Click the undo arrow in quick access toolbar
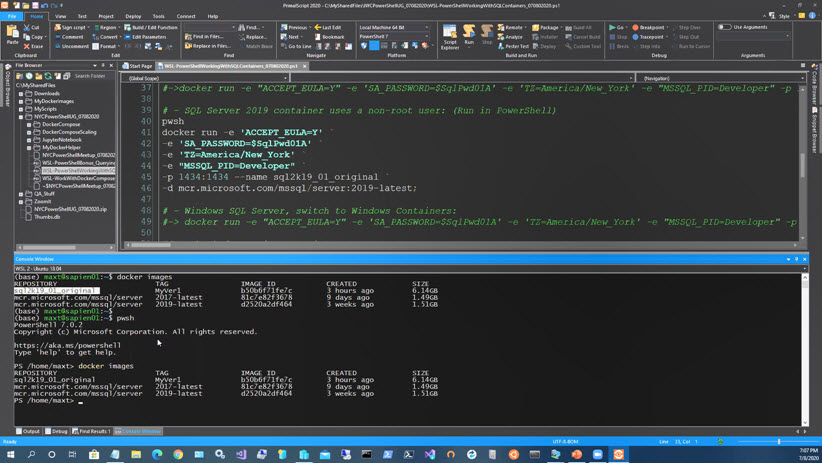822x463 pixels. tap(45, 5)
